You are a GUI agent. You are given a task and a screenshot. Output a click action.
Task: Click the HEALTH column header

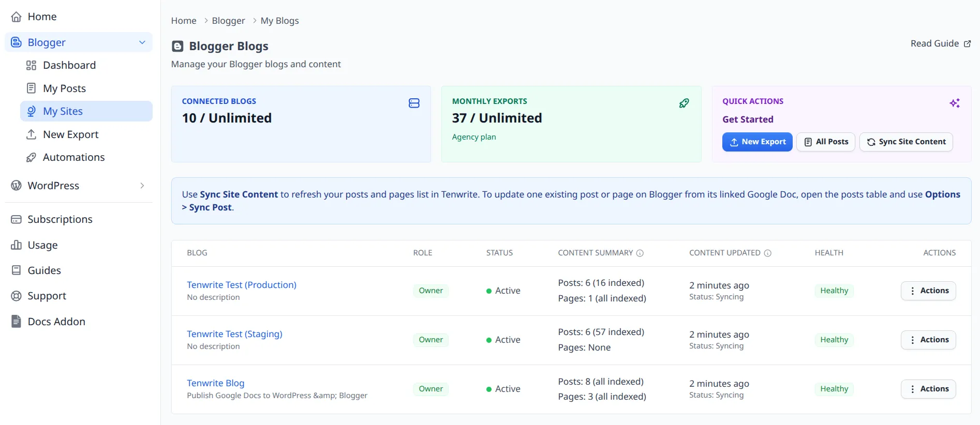pos(829,253)
